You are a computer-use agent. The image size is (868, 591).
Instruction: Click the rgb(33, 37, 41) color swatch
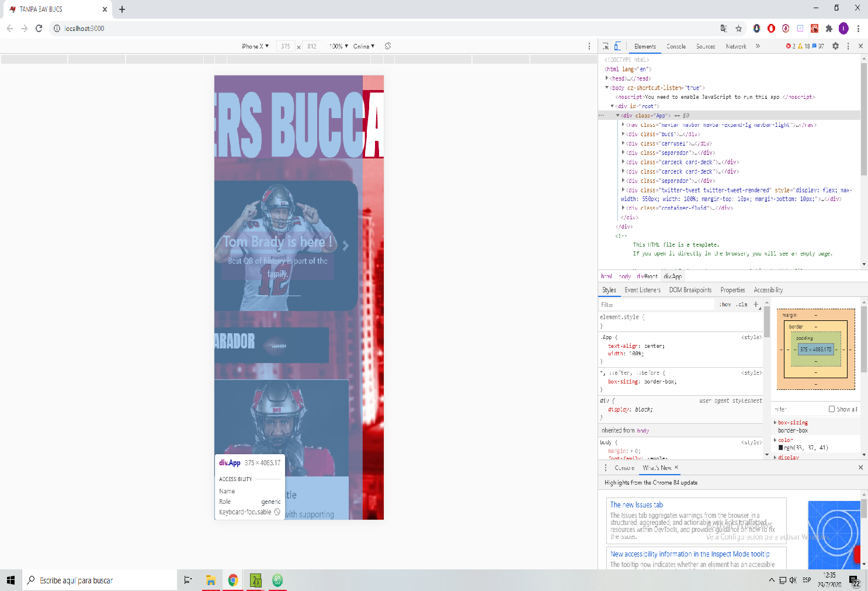click(780, 448)
